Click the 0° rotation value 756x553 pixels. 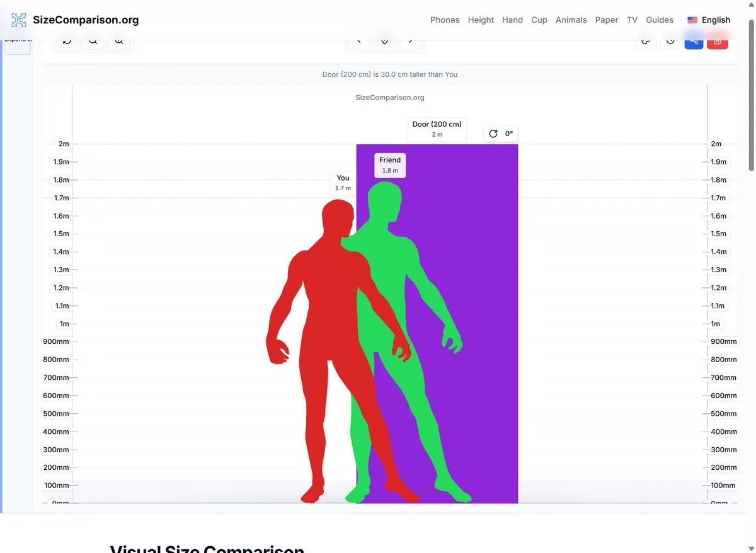(509, 134)
